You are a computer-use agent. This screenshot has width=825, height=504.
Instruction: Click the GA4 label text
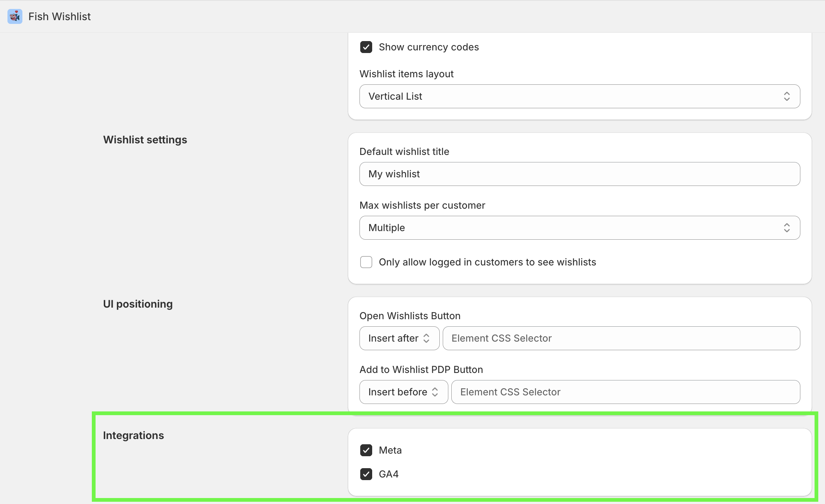[389, 474]
